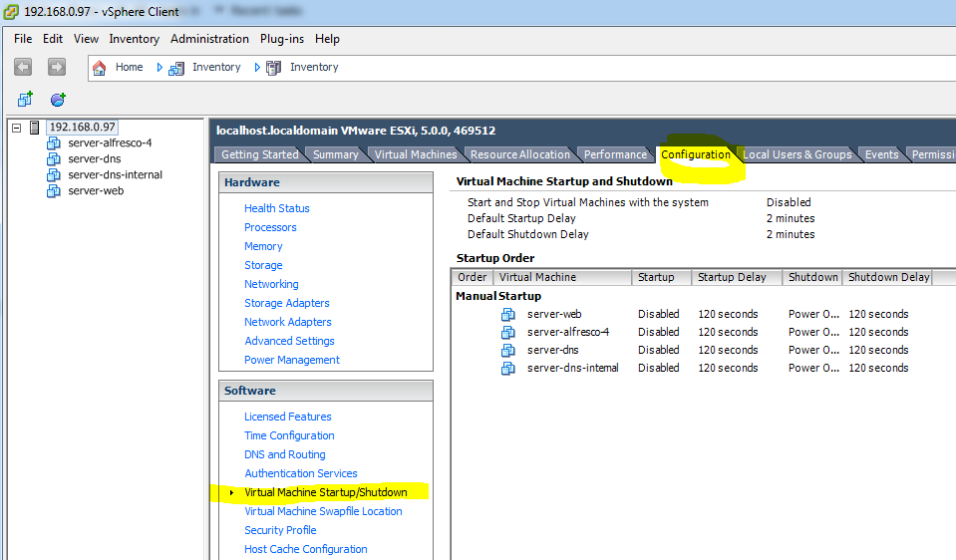Open the Power Management link
The width and height of the screenshot is (956, 560).
coord(292,360)
